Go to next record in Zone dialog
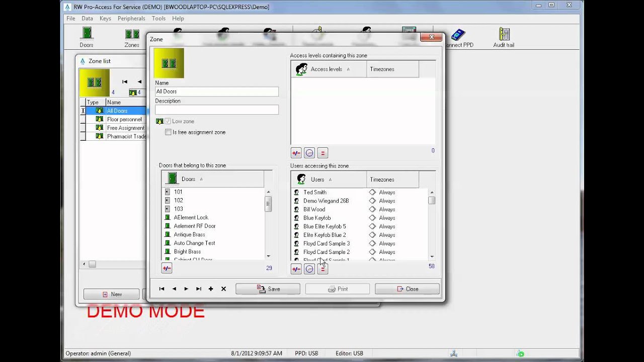The image size is (644, 362). tap(186, 289)
